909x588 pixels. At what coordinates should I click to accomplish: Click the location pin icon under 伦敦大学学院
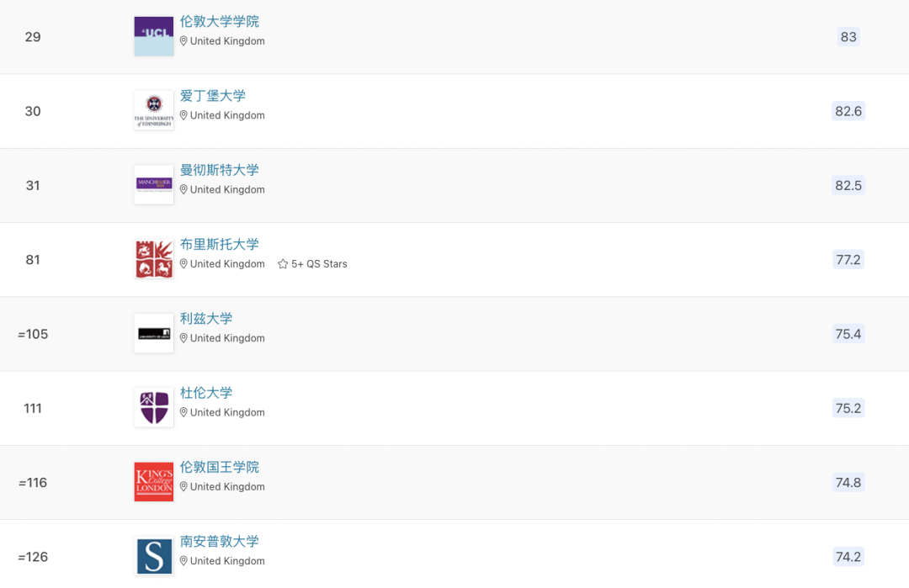pos(183,41)
